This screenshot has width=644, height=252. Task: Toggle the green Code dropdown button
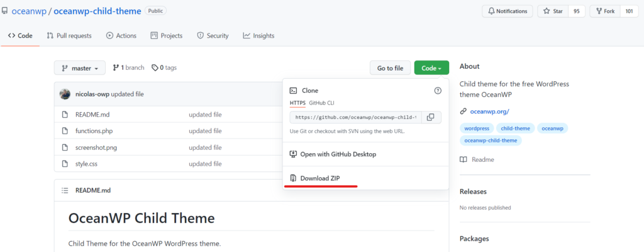[431, 68]
